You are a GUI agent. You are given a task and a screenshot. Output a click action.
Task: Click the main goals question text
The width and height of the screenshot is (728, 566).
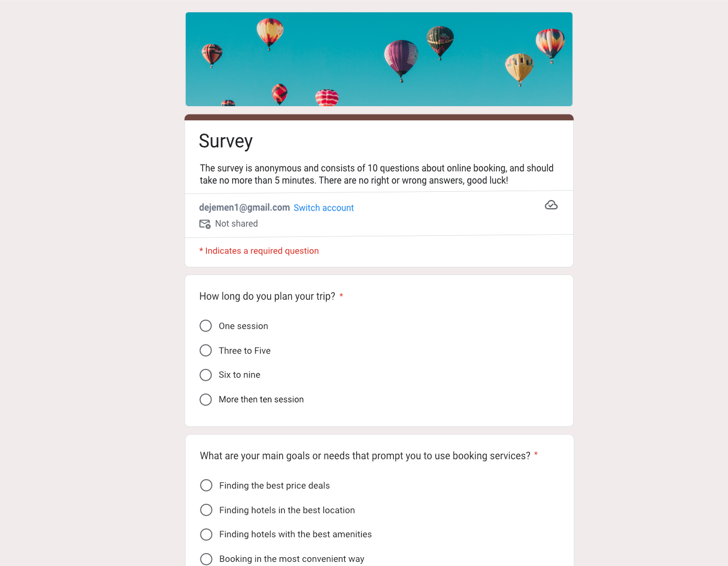365,456
